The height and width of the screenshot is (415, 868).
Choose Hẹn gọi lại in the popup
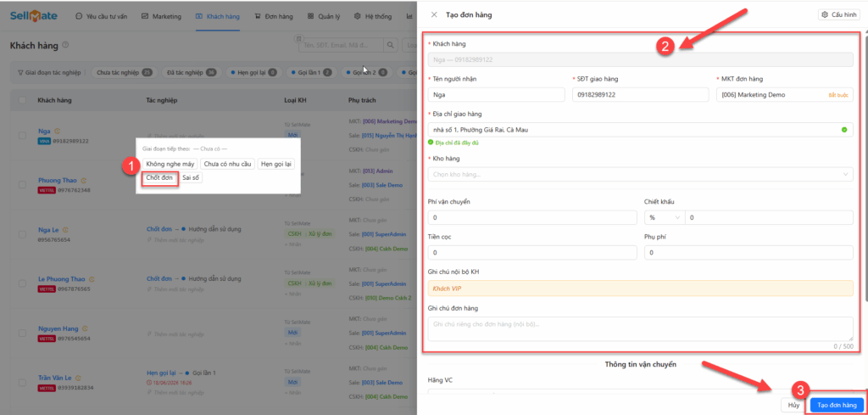275,164
